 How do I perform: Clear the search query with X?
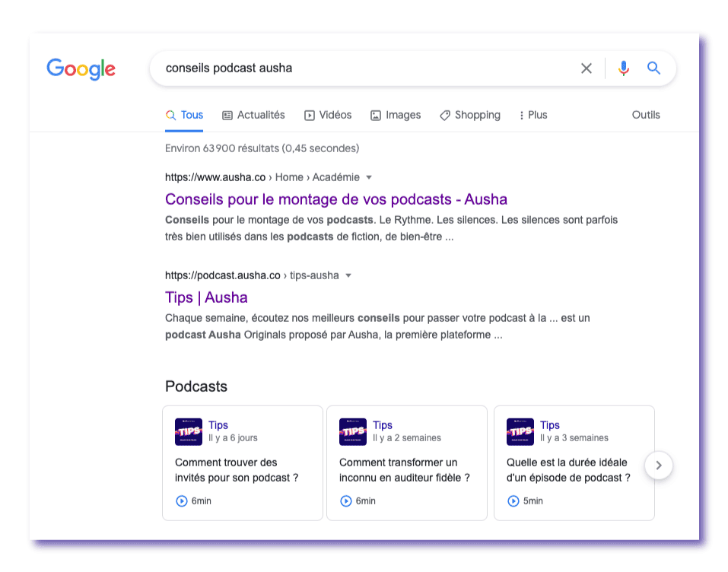(x=587, y=68)
